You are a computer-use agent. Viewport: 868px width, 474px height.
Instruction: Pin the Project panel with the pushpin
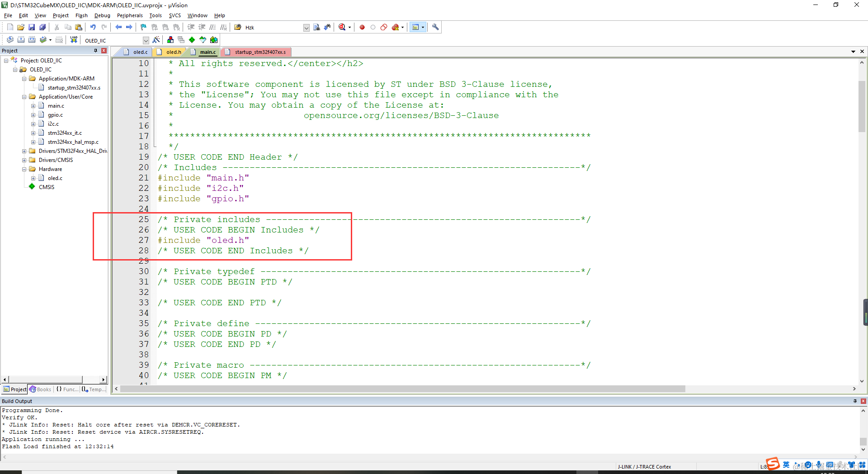pyautogui.click(x=96, y=51)
